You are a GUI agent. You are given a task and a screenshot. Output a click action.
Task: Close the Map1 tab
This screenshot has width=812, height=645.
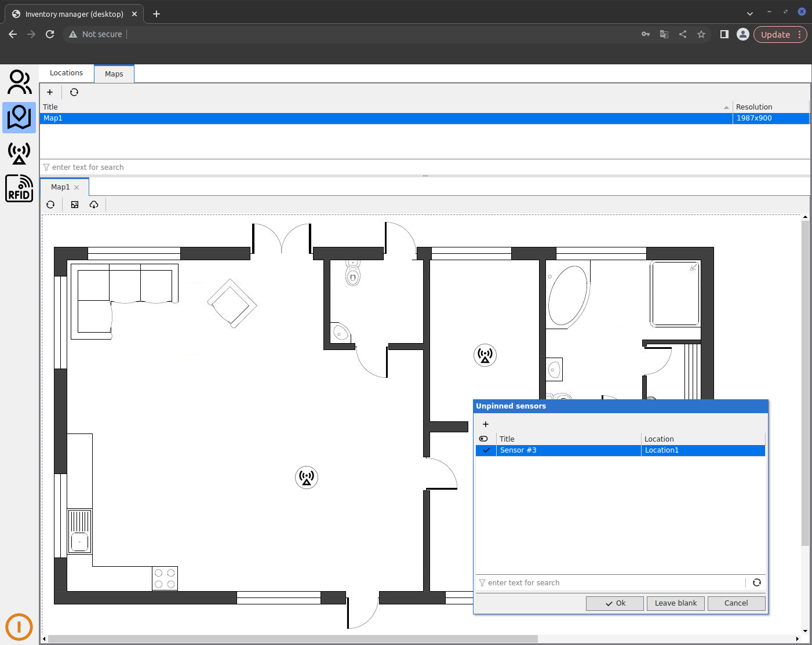pos(77,187)
